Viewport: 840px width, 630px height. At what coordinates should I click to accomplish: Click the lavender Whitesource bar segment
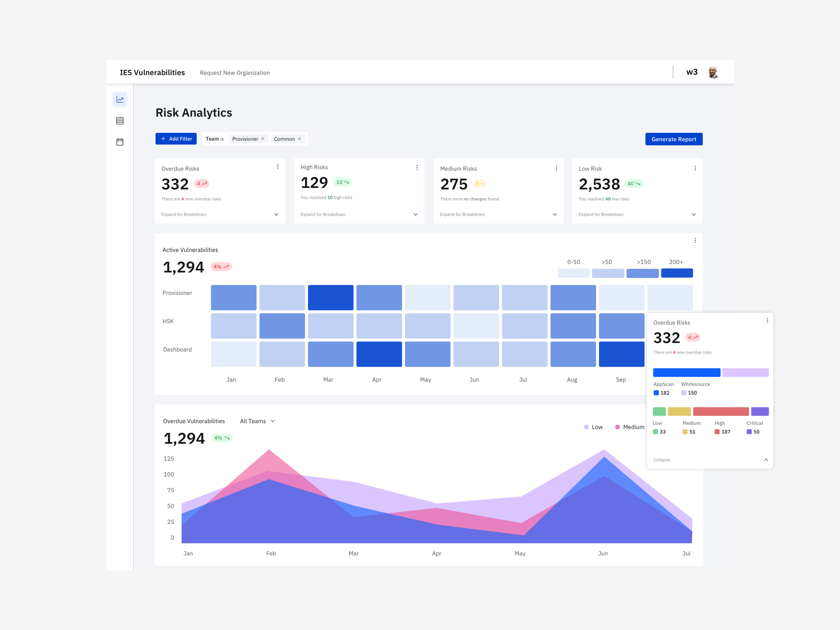(x=745, y=372)
